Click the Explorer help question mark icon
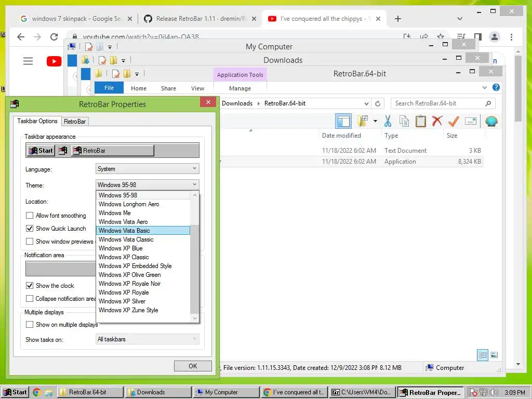This screenshot has height=399, width=532. click(x=496, y=87)
